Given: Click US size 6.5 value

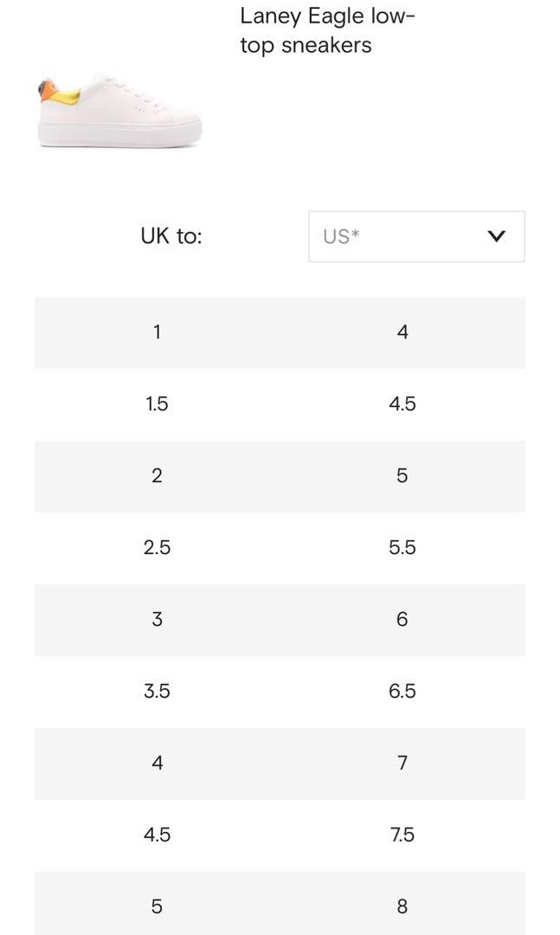Looking at the screenshot, I should (x=402, y=691).
